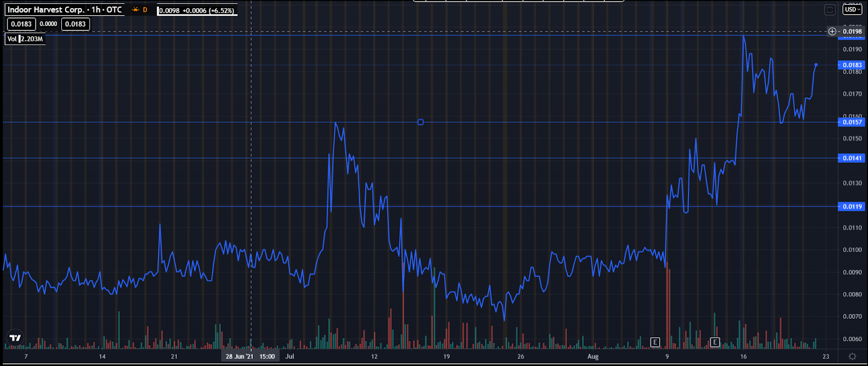Click the Indoor Harvest Corp. symbol title
This screenshot has height=366, width=868.
(46, 10)
